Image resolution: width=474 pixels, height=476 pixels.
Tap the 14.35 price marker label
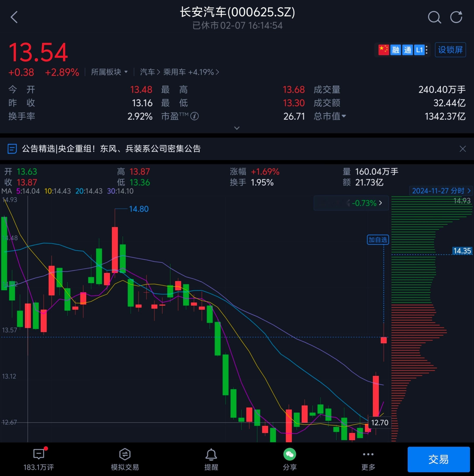point(462,251)
